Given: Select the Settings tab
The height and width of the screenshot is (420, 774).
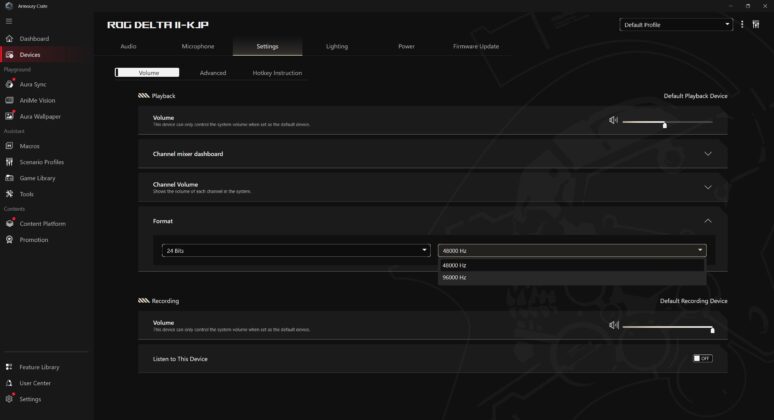Looking at the screenshot, I should (268, 46).
